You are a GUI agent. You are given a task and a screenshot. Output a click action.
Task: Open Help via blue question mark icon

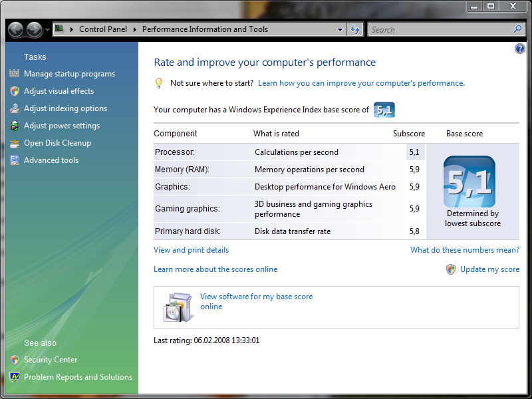click(519, 49)
